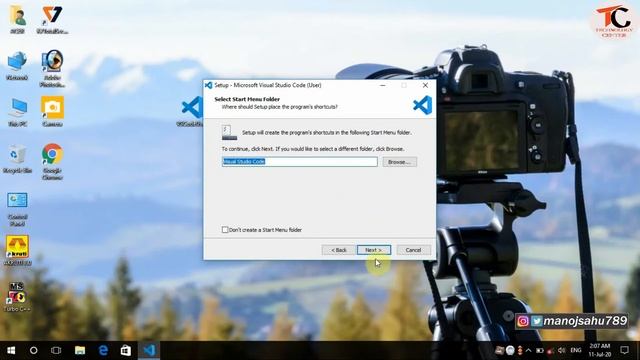Viewport: 640px width, 360px height.
Task: Click the Next button in Setup
Action: 374,250
